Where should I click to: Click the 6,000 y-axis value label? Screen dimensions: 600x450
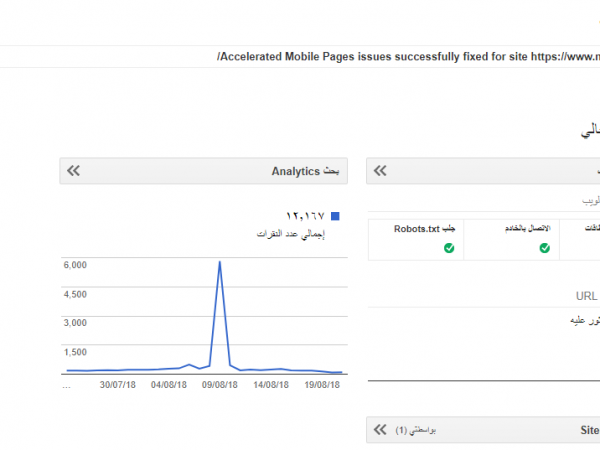[76, 265]
